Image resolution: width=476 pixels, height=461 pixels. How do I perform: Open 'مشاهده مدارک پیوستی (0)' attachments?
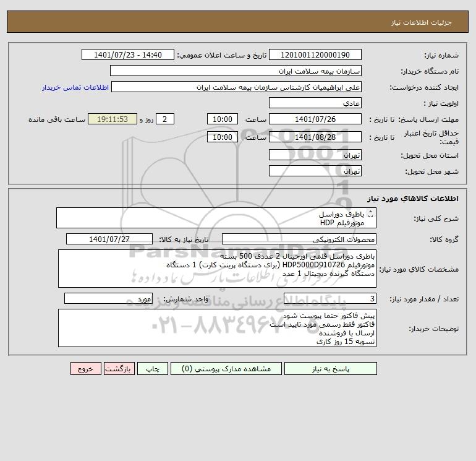pos(226,369)
